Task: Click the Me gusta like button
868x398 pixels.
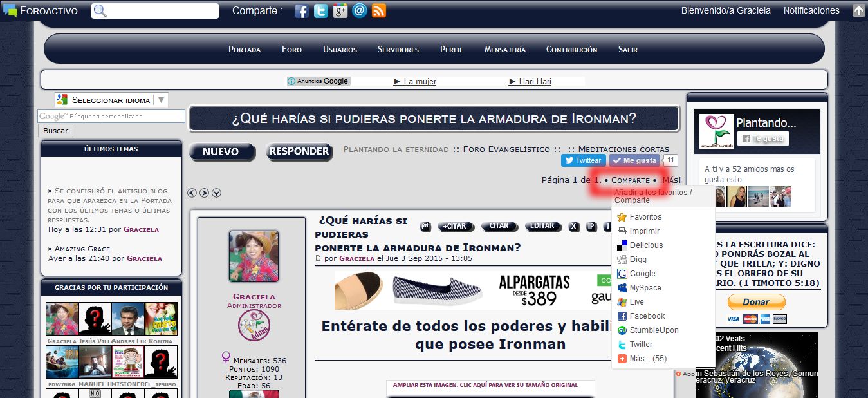Action: [x=634, y=160]
